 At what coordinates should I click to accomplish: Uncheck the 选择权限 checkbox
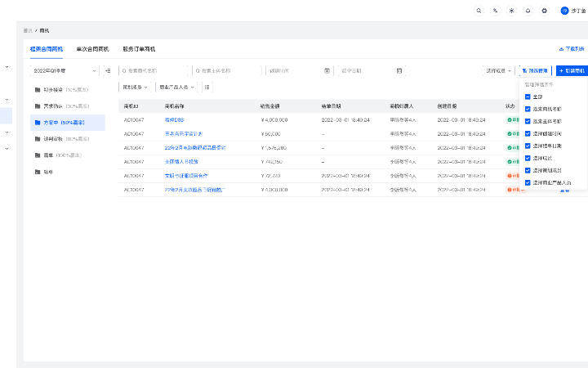point(528,158)
